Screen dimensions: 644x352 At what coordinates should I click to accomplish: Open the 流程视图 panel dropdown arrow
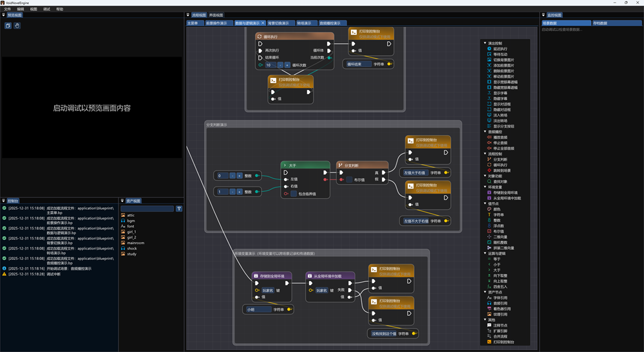pos(188,15)
